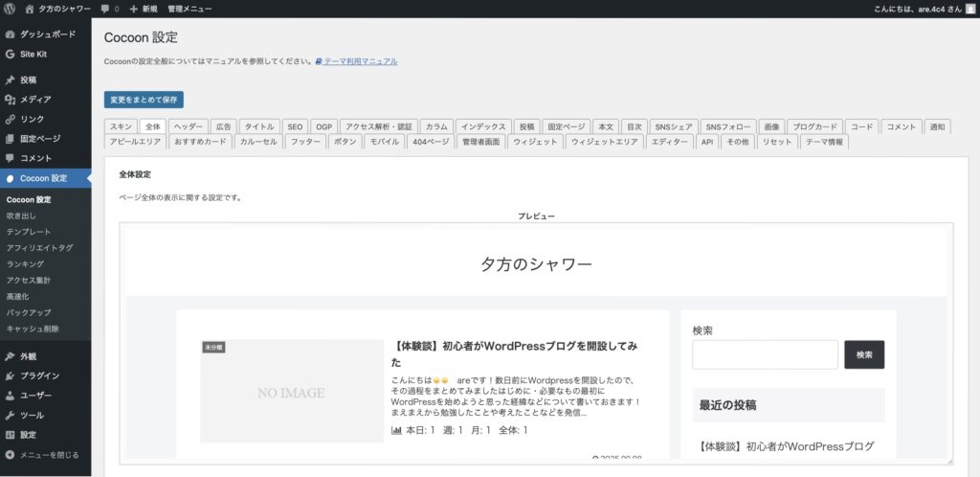This screenshot has width=980, height=477.
Task: Open the モバイル tab
Action: pos(385,142)
